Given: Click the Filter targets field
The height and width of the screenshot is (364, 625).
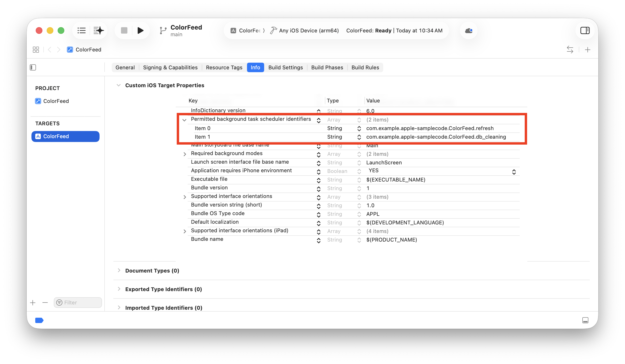Looking at the screenshot, I should tap(78, 303).
